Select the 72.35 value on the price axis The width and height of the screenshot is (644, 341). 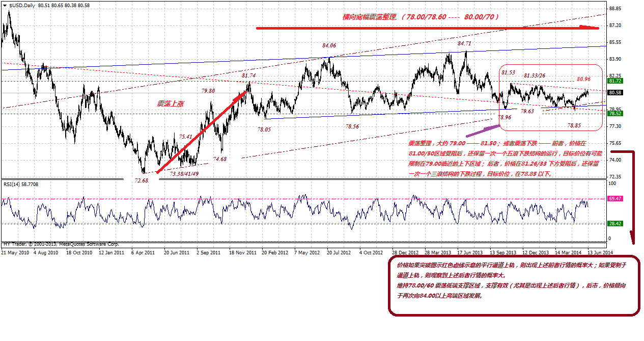pos(616,177)
